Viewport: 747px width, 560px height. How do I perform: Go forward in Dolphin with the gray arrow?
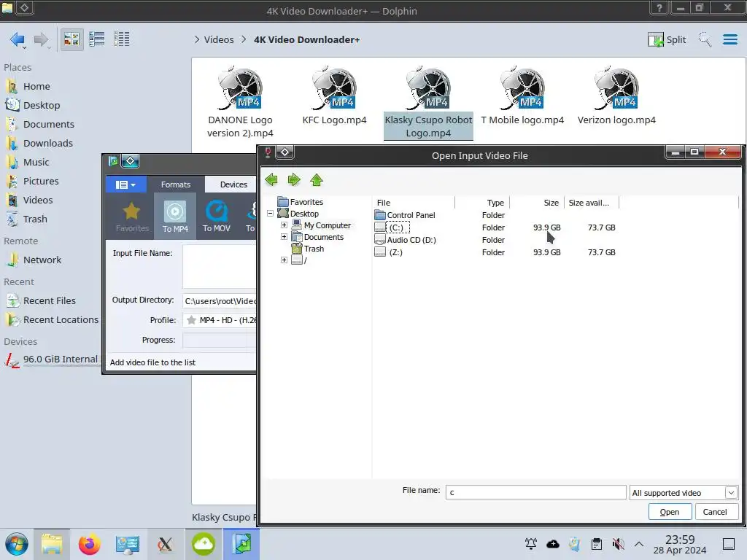(x=42, y=39)
